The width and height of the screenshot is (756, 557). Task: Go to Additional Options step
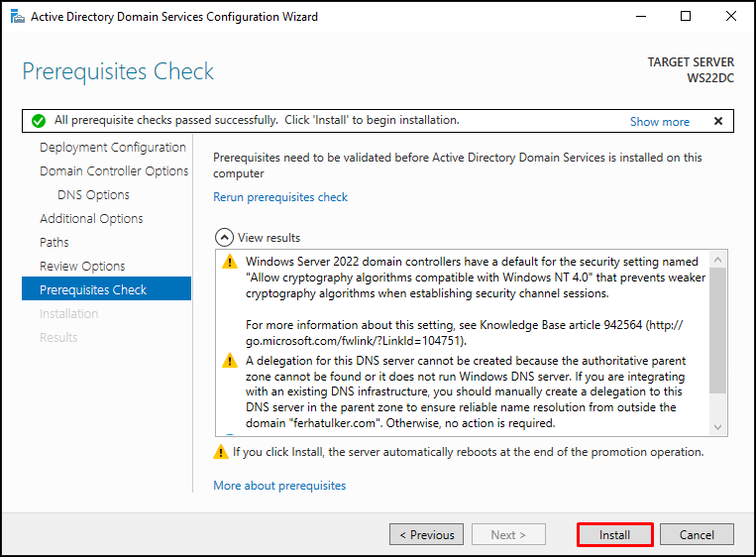91,218
